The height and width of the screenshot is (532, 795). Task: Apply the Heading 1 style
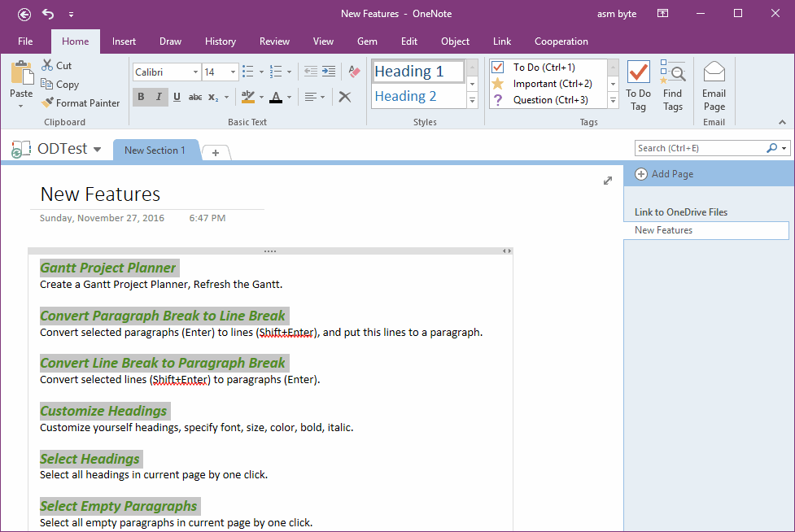(417, 72)
